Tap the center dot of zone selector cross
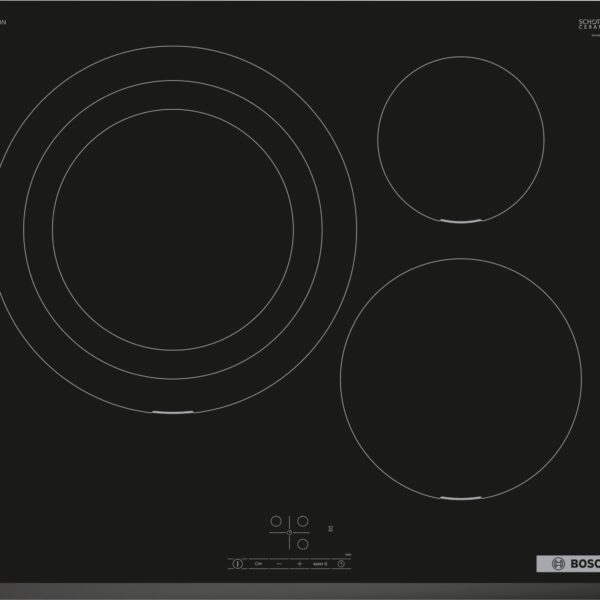This screenshot has width=600, height=600. pos(289,533)
